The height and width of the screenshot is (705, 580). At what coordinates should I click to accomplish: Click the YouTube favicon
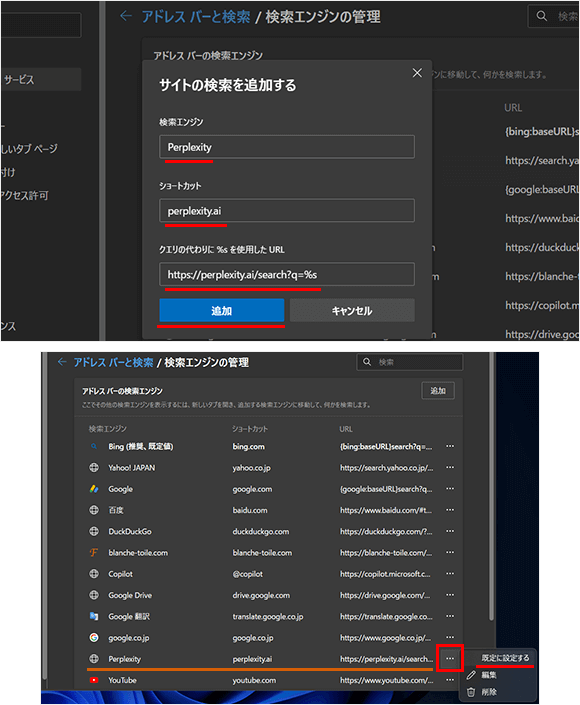point(94,680)
